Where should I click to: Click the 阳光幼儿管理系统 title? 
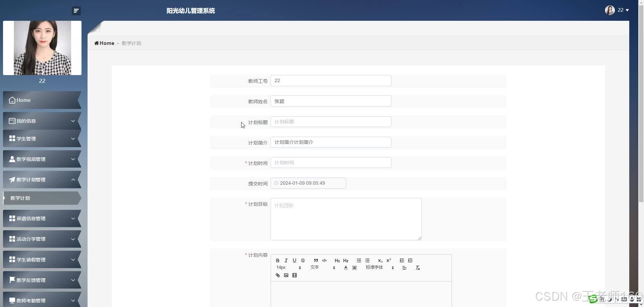coord(191,11)
